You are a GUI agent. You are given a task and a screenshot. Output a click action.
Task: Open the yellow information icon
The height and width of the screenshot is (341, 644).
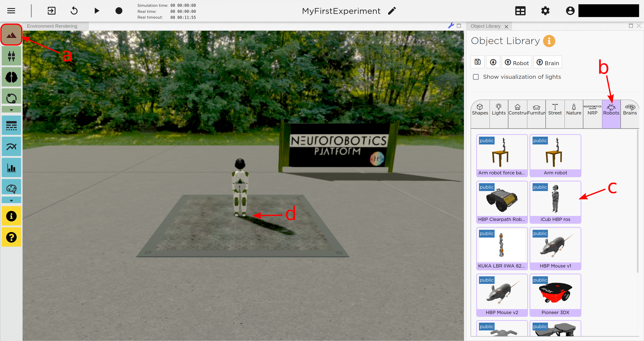point(11,216)
